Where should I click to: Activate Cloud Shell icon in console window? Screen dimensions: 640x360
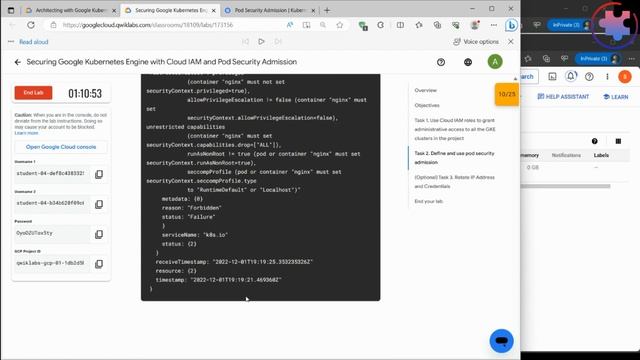click(x=552, y=76)
